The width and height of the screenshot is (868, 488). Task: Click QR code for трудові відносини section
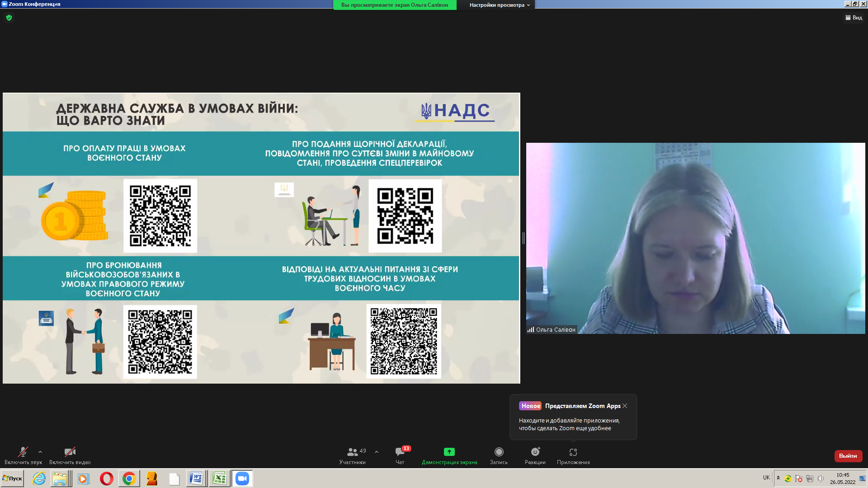[x=404, y=342]
